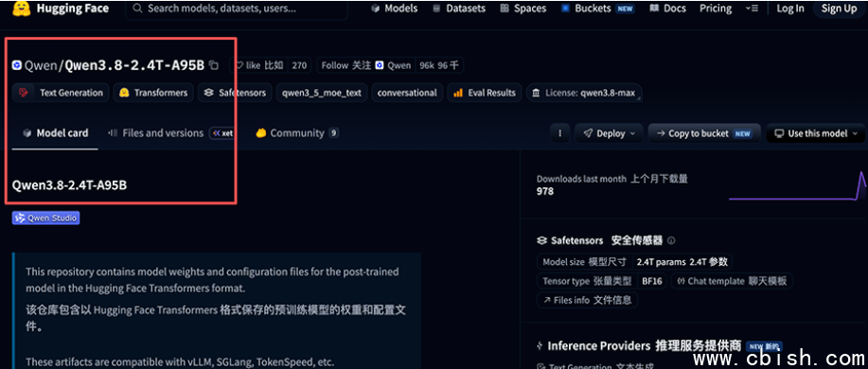Image resolution: width=868 pixels, height=369 pixels.
Task: Open the Datasets menu item
Action: click(x=458, y=9)
